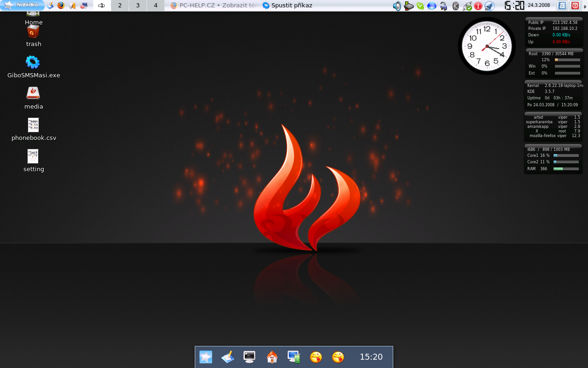Open the Nabídka start menu
Screen dimensions: 588x368
click(22, 6)
